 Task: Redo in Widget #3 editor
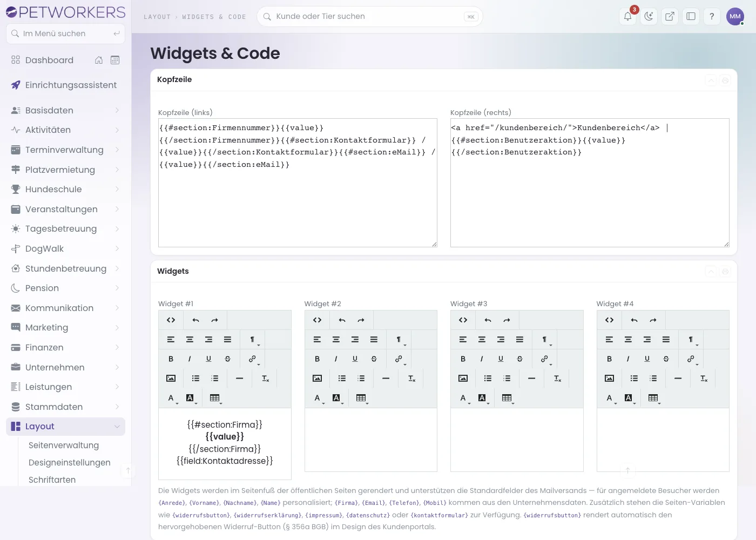coord(507,320)
